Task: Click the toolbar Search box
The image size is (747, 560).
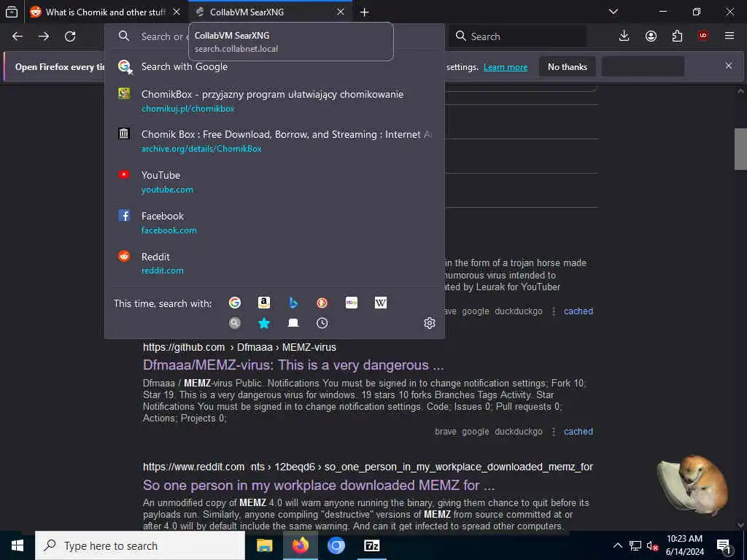Action: [517, 36]
